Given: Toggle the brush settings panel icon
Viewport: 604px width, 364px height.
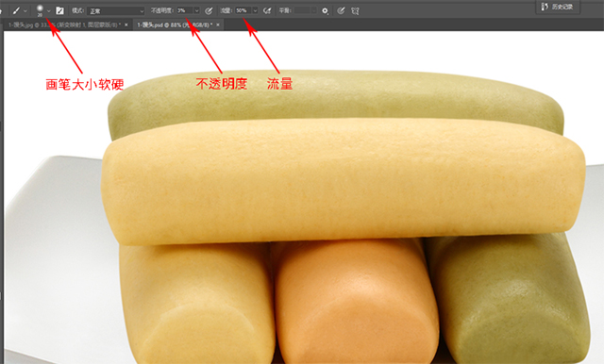Looking at the screenshot, I should (x=59, y=10).
